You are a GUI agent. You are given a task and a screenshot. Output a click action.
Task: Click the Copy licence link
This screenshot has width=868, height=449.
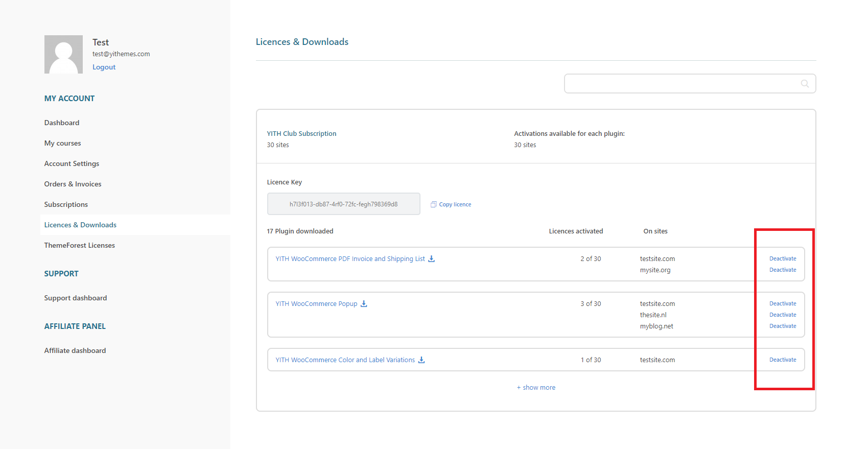[455, 204]
